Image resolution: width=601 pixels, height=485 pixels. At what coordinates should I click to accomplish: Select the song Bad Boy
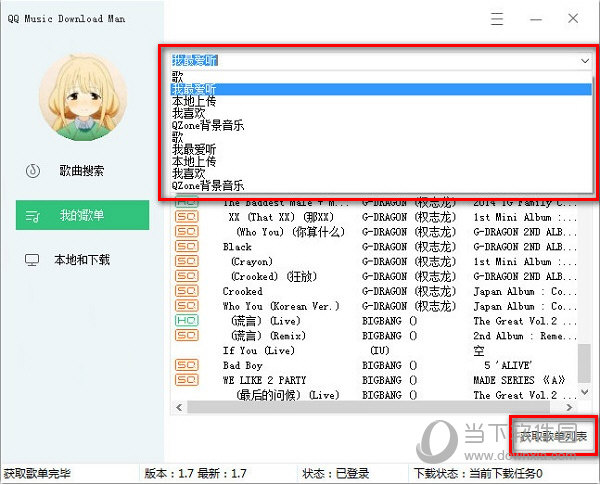click(243, 365)
